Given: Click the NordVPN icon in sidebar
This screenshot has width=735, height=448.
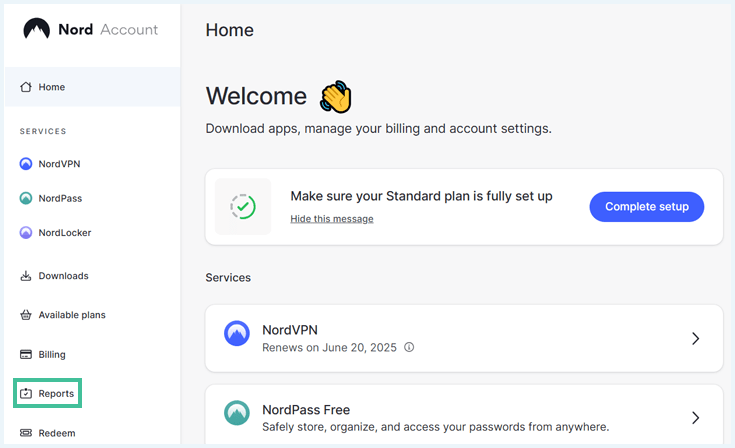Looking at the screenshot, I should coord(26,164).
